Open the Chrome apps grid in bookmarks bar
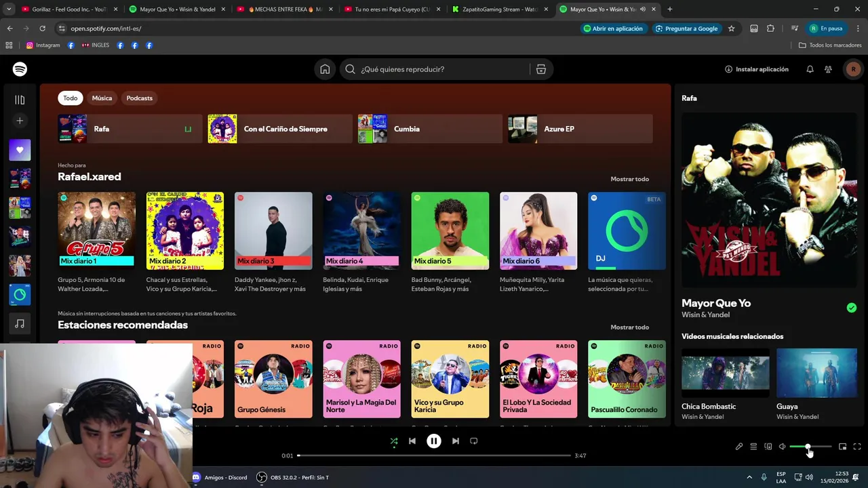The height and width of the screenshot is (488, 868). tap(9, 45)
